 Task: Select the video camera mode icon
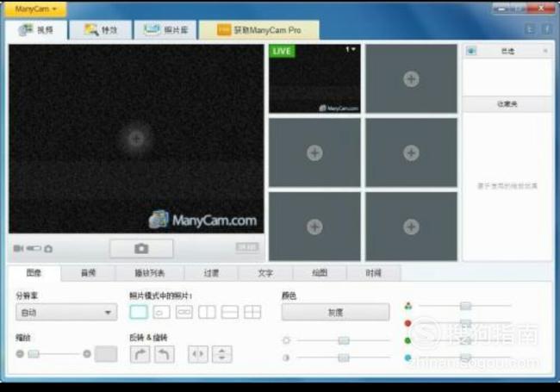point(18,248)
